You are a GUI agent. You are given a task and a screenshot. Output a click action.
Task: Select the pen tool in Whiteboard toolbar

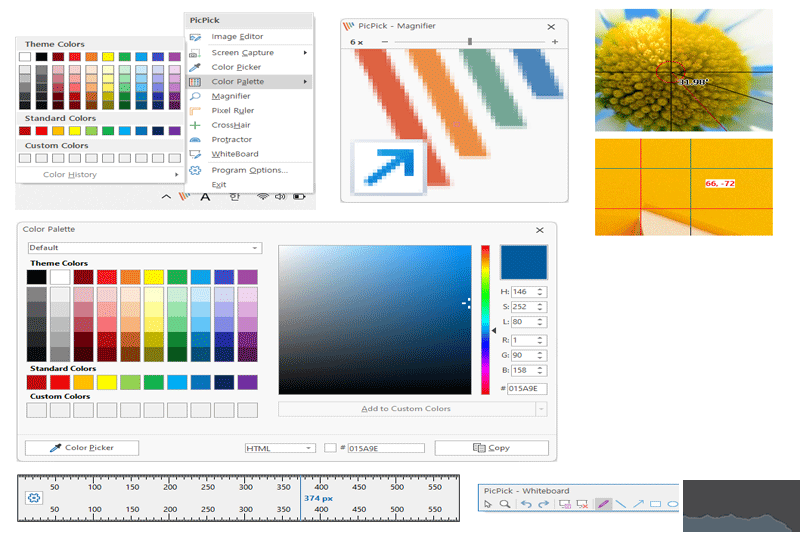click(603, 504)
